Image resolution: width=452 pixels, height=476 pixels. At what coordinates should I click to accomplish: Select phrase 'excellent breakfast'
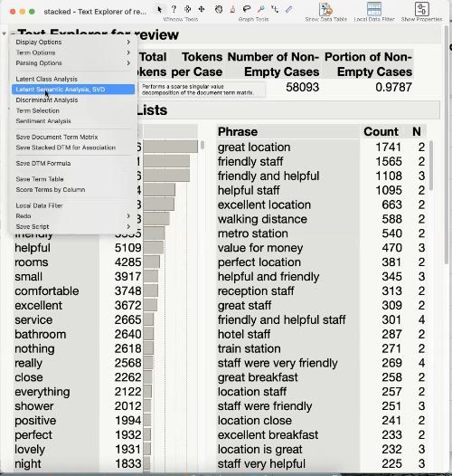click(268, 435)
